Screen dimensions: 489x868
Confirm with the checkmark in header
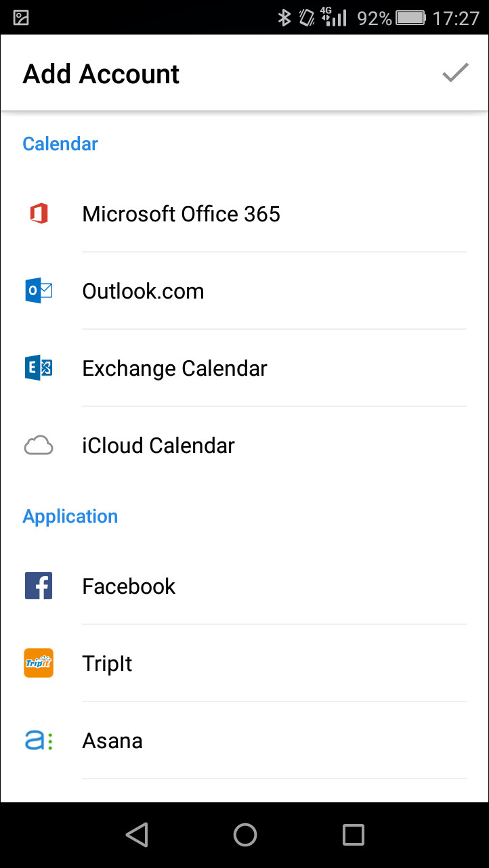tap(455, 73)
